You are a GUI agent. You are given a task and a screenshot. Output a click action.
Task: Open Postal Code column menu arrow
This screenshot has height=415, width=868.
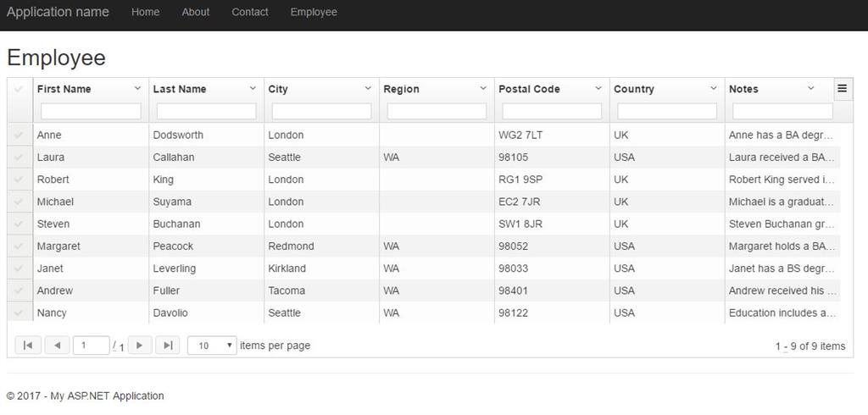pos(598,88)
